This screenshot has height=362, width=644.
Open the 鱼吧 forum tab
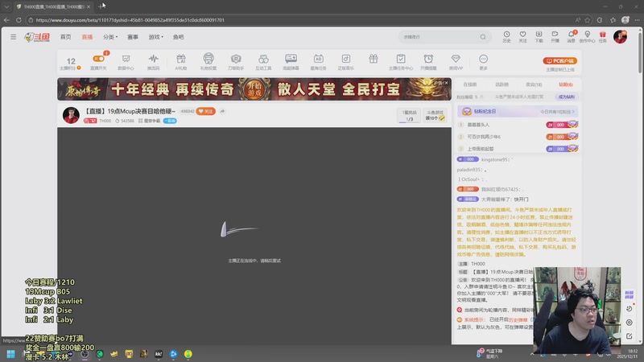pos(178,37)
